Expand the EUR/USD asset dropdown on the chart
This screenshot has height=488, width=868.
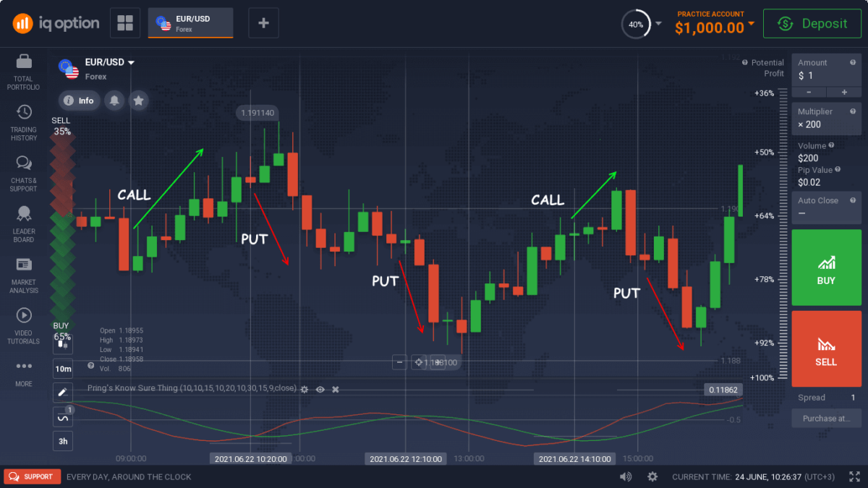point(131,63)
